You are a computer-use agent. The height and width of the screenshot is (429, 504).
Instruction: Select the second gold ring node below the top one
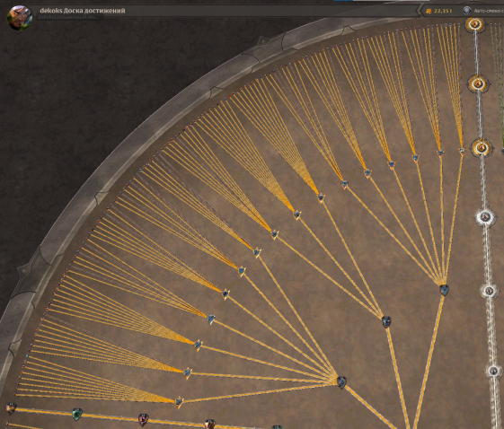[x=478, y=83]
